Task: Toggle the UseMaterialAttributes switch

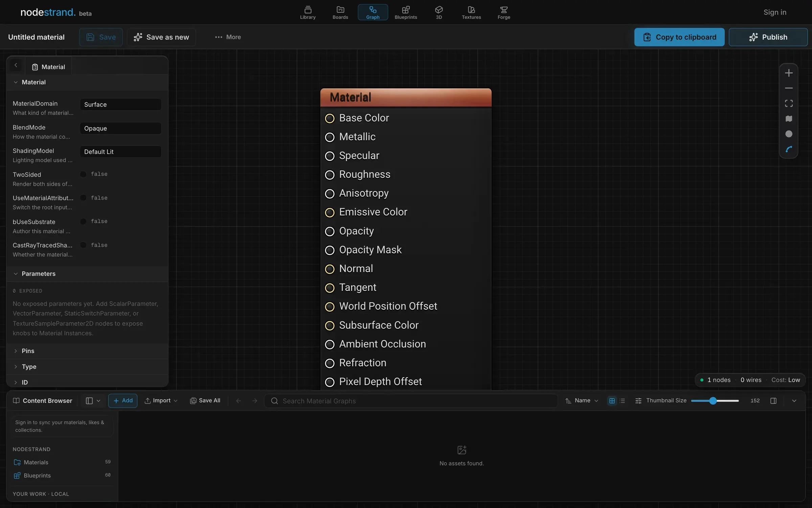Action: 83,198
